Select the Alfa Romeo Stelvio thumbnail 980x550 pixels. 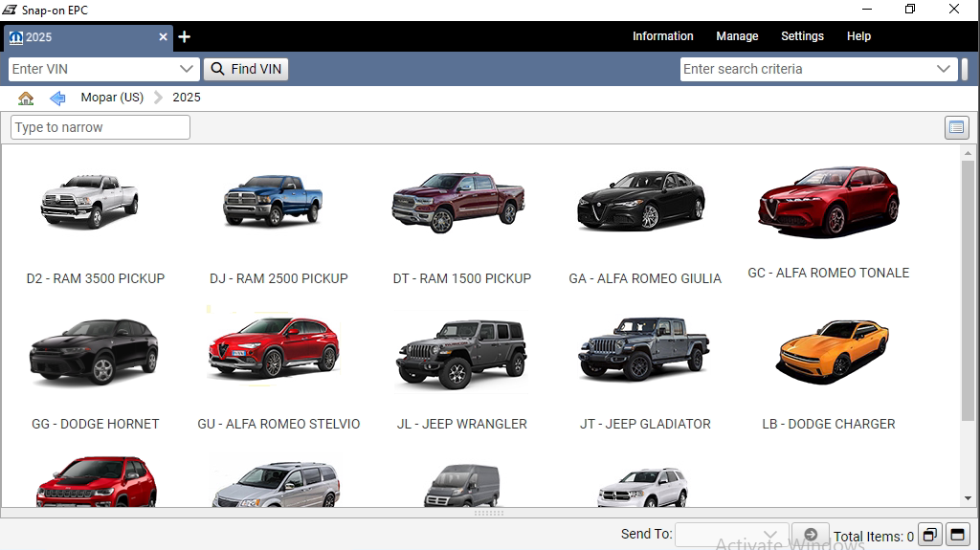(x=274, y=347)
